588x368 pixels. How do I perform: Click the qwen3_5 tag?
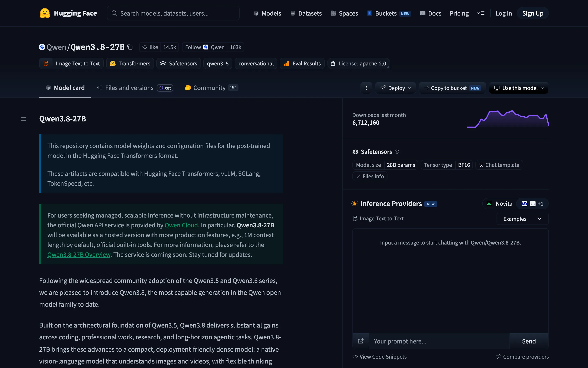tap(218, 64)
